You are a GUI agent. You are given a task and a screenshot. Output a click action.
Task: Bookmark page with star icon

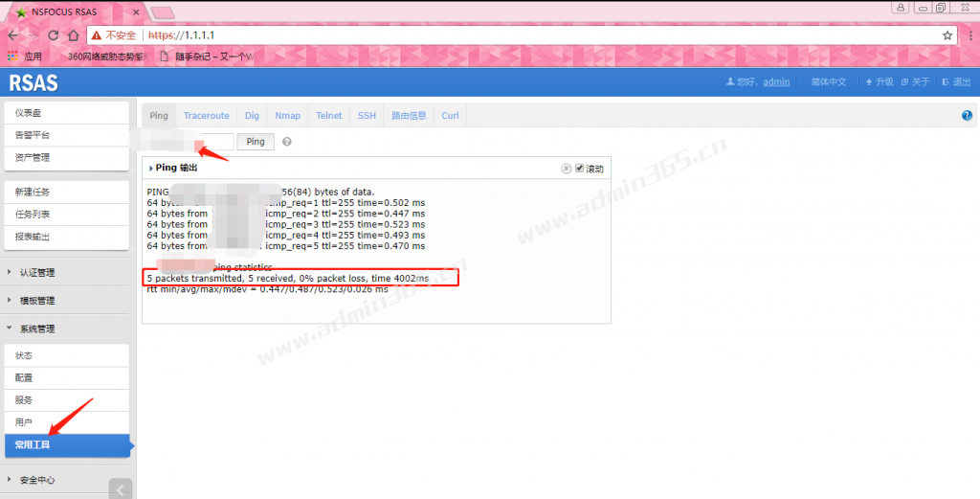click(947, 35)
